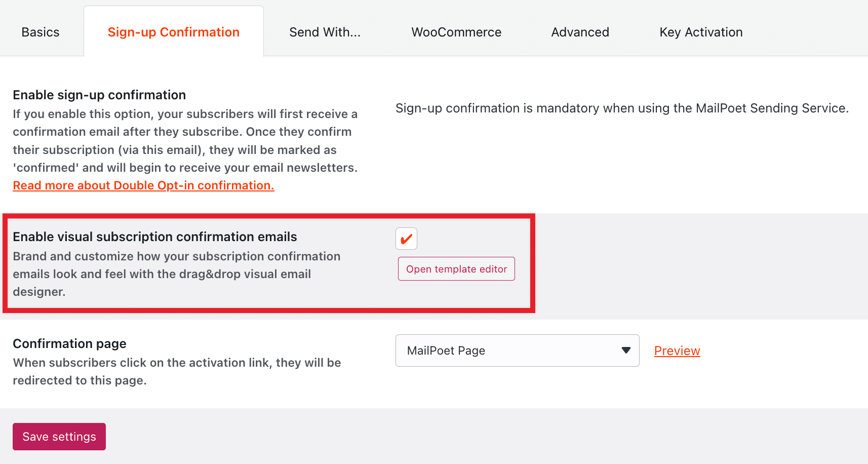Switch to the Advanced tab
Viewport: 868px width, 464px height.
point(579,32)
